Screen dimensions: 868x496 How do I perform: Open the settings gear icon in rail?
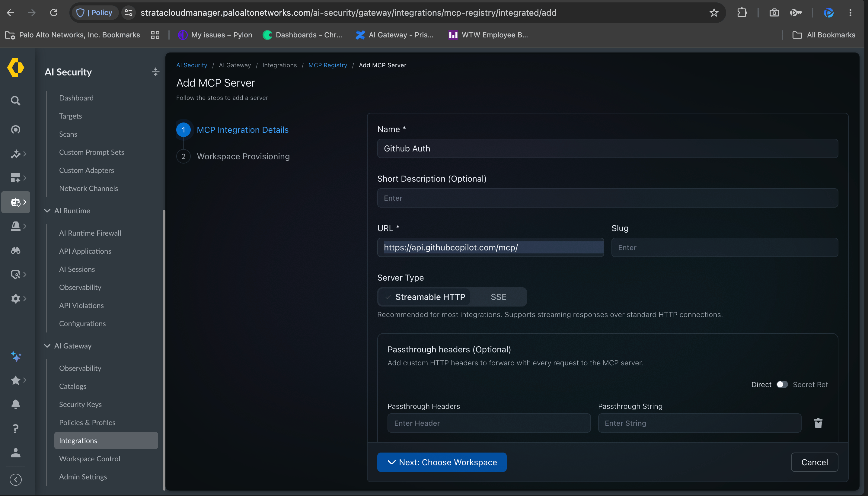point(16,298)
